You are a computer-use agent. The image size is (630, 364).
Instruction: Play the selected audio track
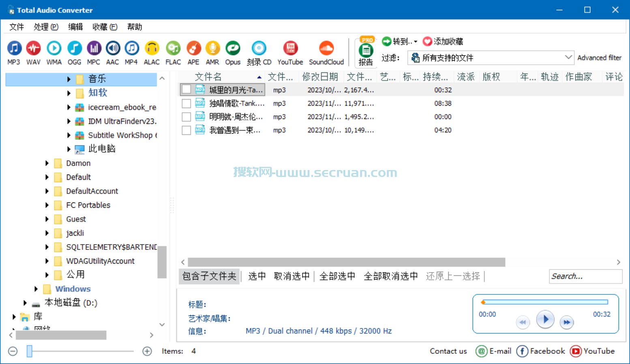click(x=545, y=319)
